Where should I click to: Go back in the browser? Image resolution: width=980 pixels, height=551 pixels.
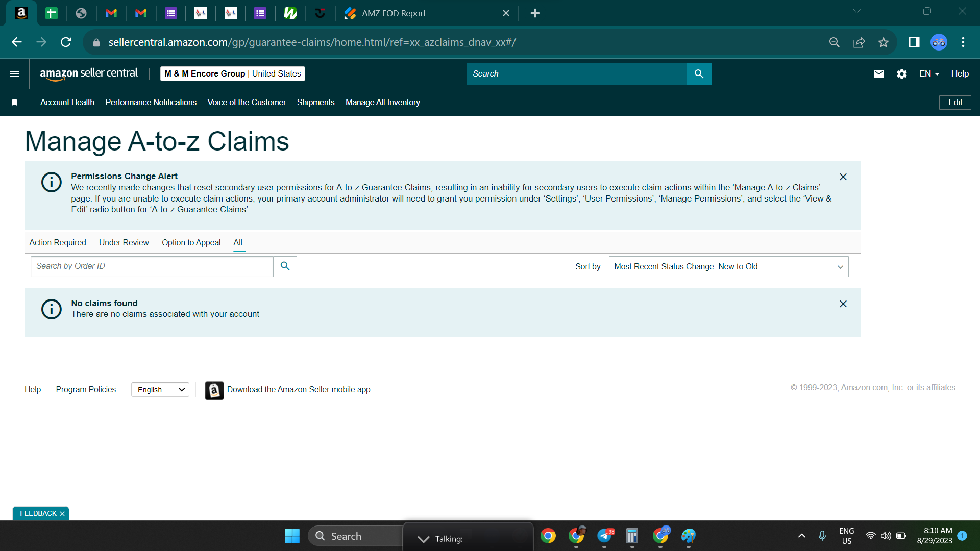(x=17, y=42)
